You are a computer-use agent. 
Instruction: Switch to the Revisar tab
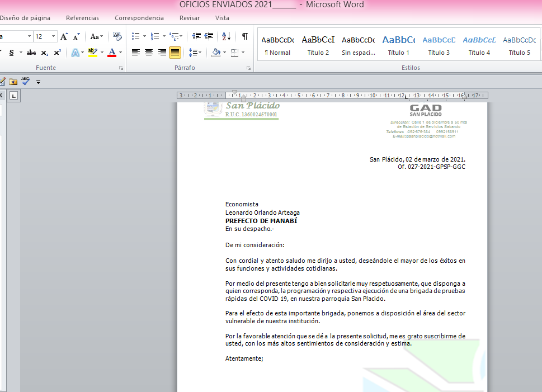[x=190, y=18]
